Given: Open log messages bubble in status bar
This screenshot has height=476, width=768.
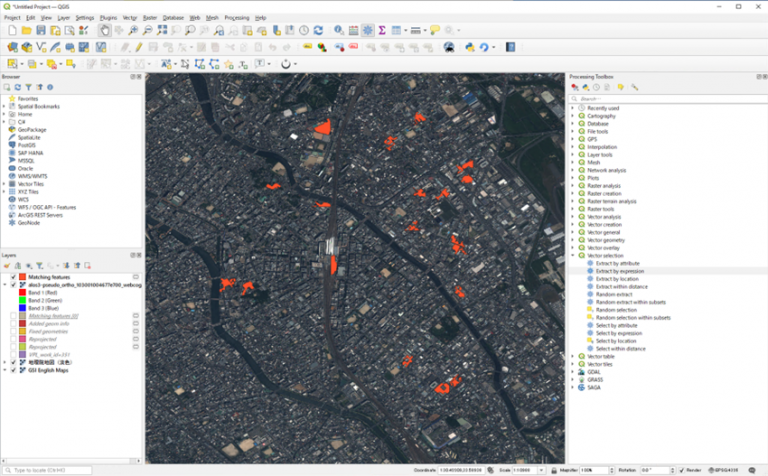Looking at the screenshot, I should coord(752,470).
